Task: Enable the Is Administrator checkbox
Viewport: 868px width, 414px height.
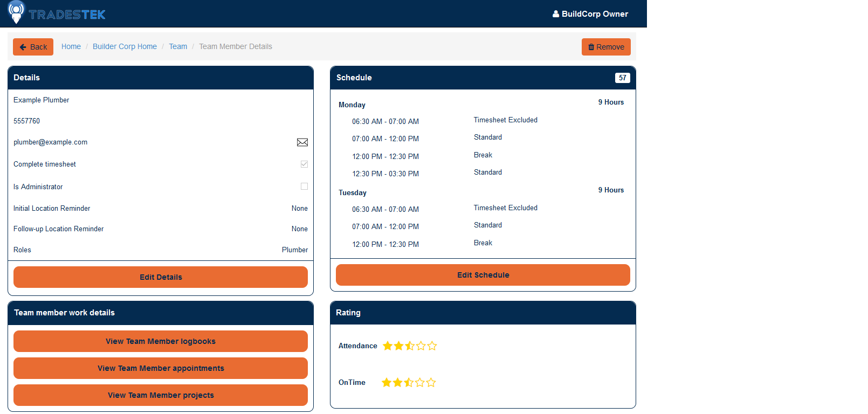Action: click(304, 187)
